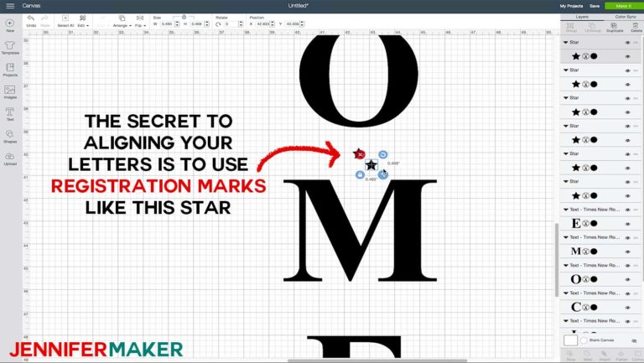Toggle the size proportions lock icon
Screen dimensions: 644x363
[x=184, y=18]
